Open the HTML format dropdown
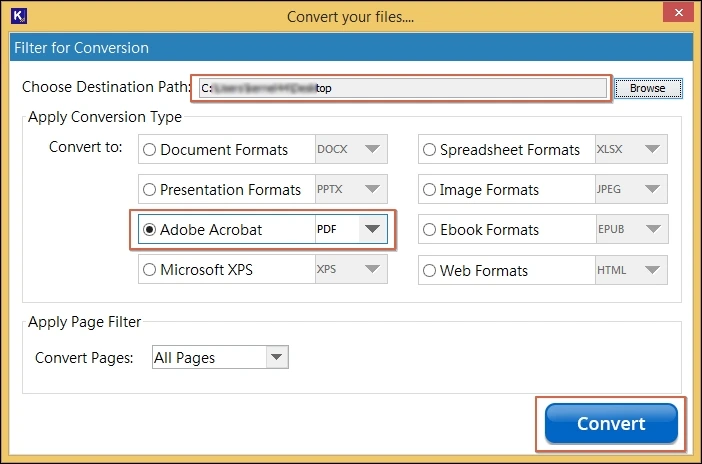The height and width of the screenshot is (464, 702). click(x=631, y=270)
